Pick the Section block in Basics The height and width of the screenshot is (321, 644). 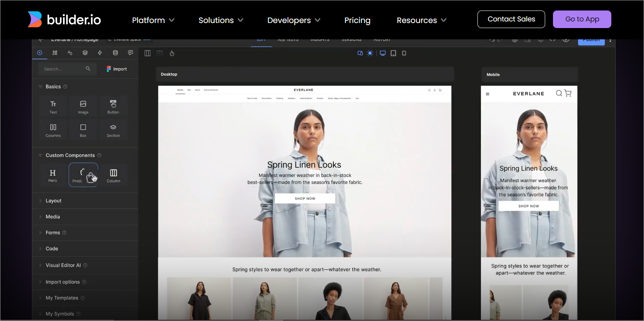(113, 131)
